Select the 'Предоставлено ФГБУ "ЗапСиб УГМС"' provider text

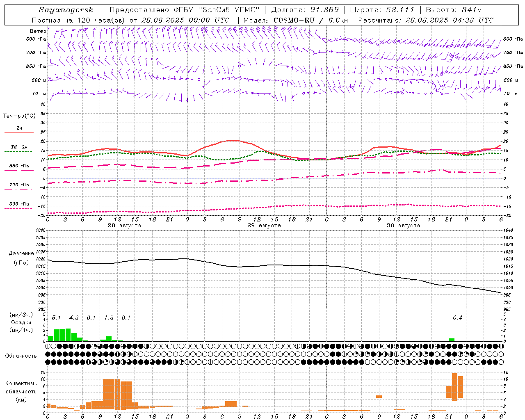point(185,10)
